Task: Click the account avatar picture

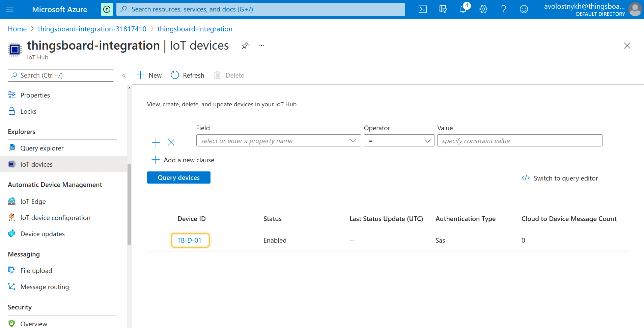Action: [x=635, y=9]
